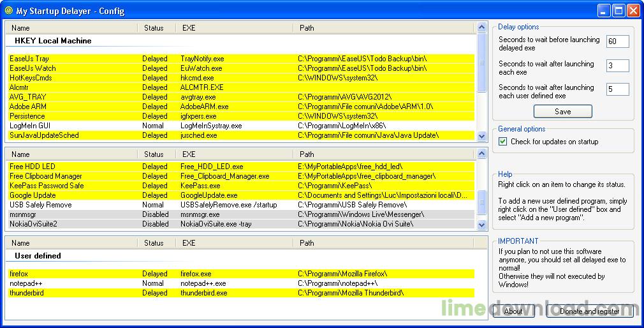Edit seconds to wait before launching field
This screenshot has width=644, height=328.
[x=617, y=41]
